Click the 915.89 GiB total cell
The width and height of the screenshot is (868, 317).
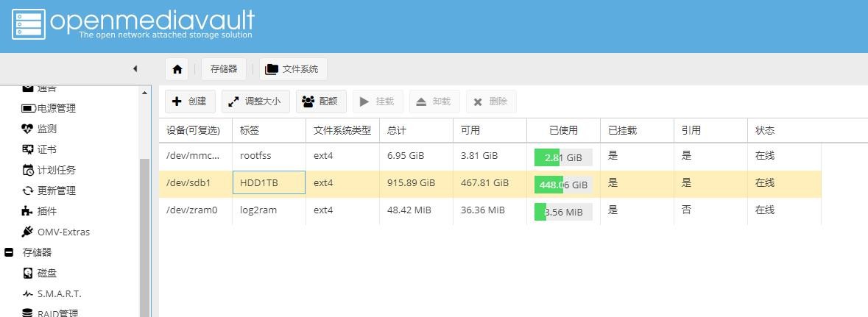416,182
